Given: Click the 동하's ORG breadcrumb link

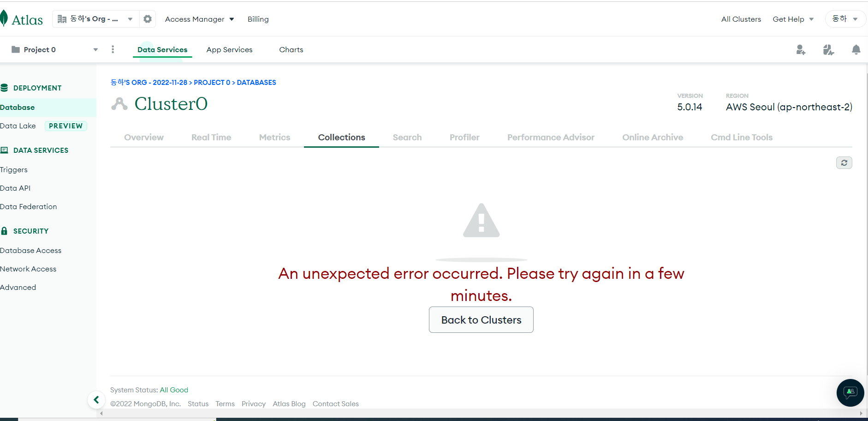Looking at the screenshot, I should pyautogui.click(x=149, y=82).
